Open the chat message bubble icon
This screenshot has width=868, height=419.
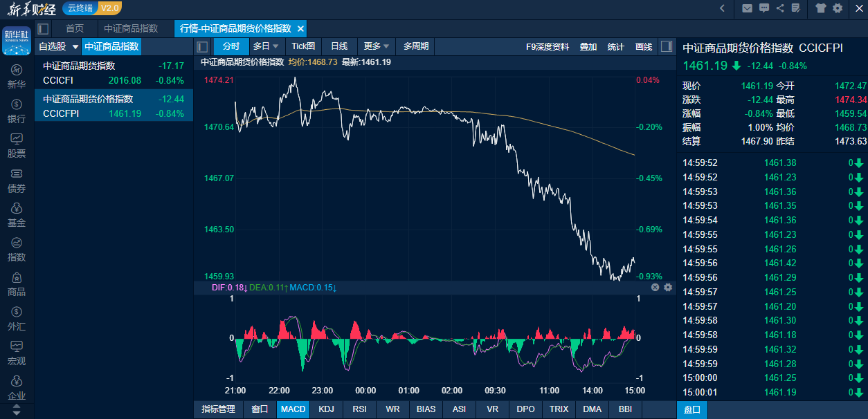764,8
